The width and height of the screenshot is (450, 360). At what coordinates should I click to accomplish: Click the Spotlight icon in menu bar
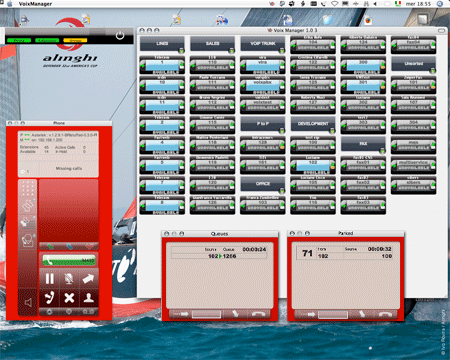tap(440, 4)
